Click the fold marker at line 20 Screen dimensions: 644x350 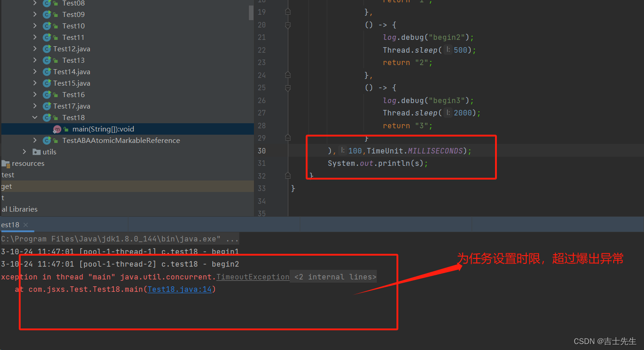pos(288,25)
